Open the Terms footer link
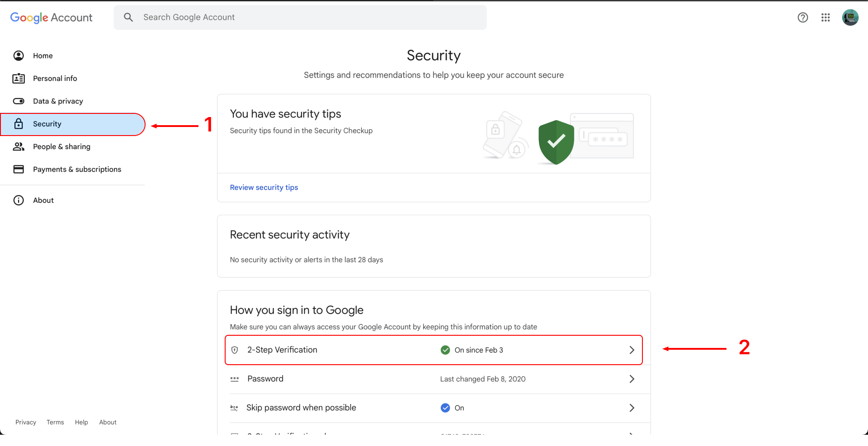This screenshot has height=446, width=868. tap(55, 422)
